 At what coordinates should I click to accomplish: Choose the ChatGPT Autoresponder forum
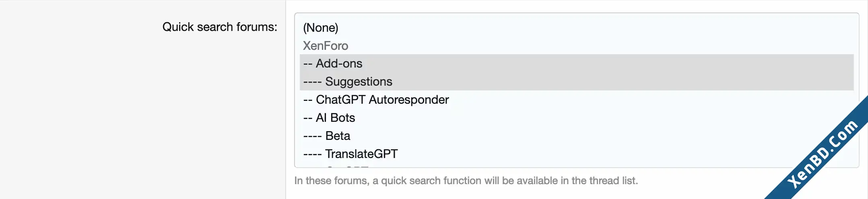click(576, 100)
